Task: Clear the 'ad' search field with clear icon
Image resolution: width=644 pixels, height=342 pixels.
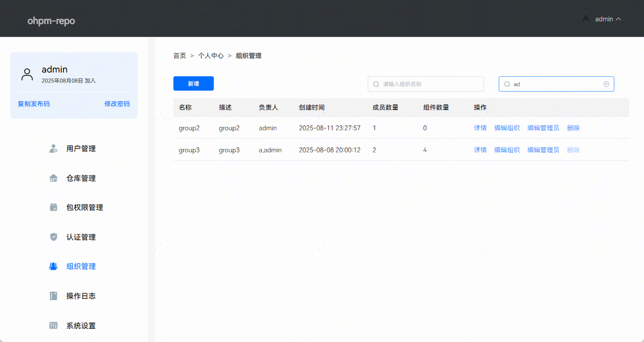Action: [606, 84]
